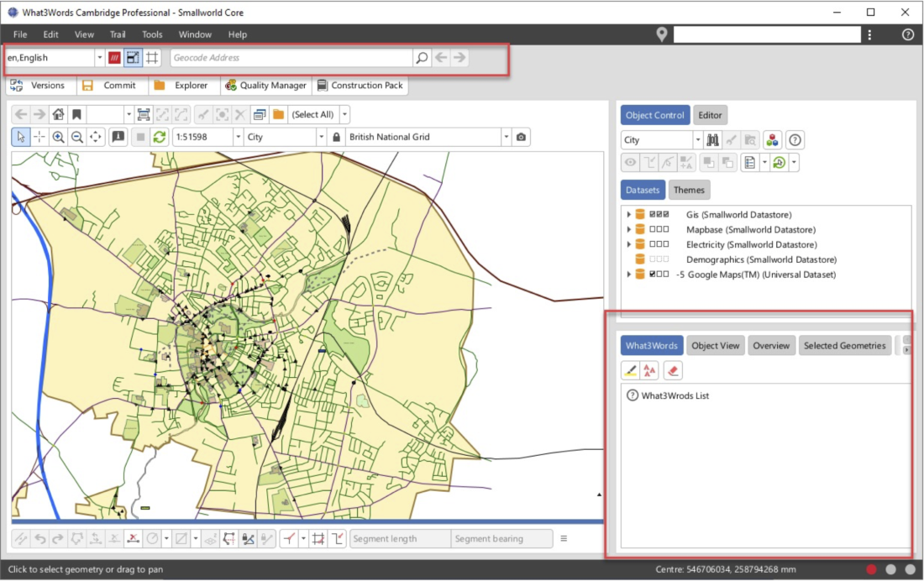Click the Geocode Address input field

tap(291, 58)
